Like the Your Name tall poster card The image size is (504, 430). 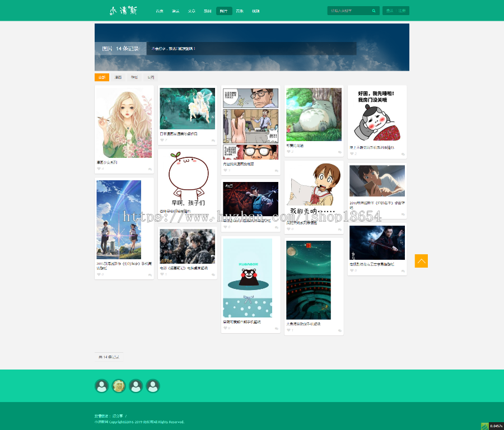pos(99,274)
